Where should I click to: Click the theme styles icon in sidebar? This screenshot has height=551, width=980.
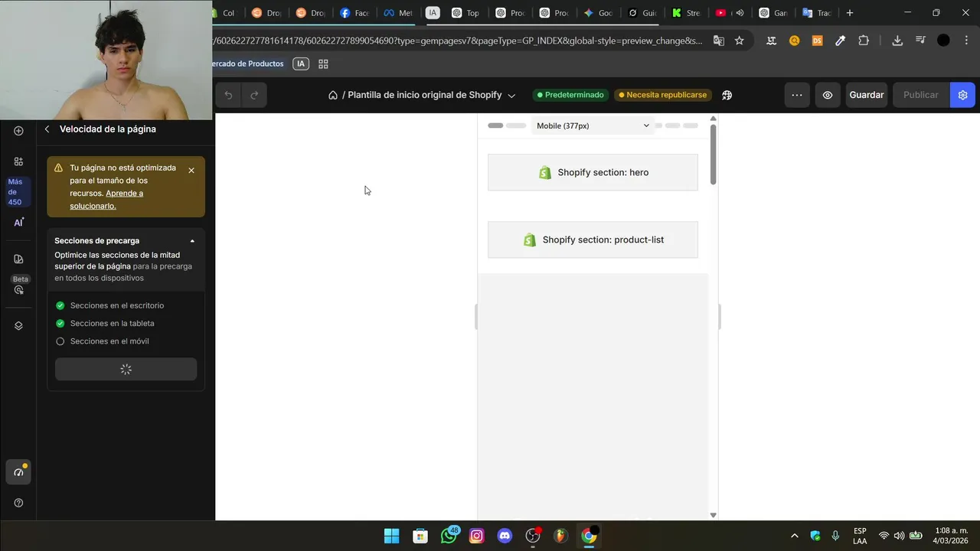[18, 259]
